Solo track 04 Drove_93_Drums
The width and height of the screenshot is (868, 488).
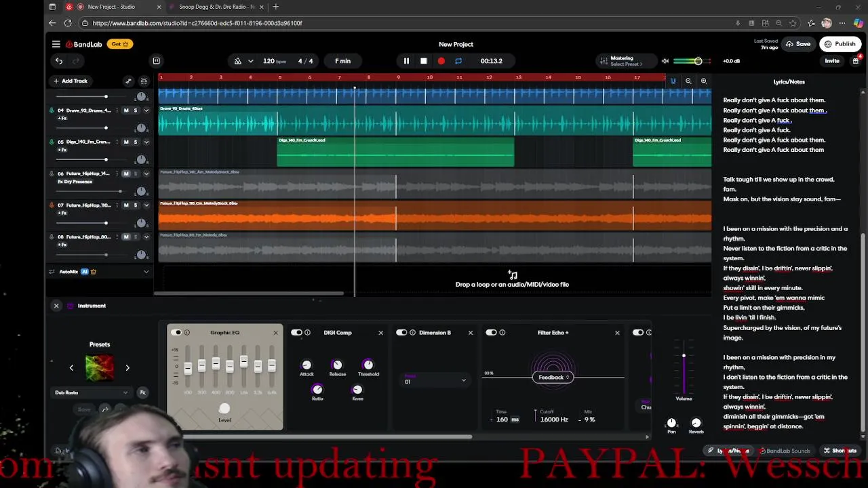tap(135, 110)
